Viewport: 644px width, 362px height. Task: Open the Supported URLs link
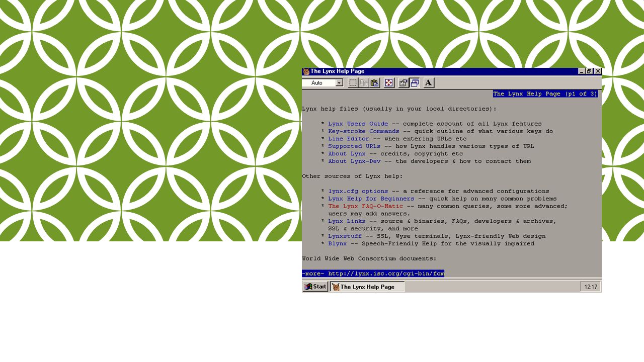(354, 146)
